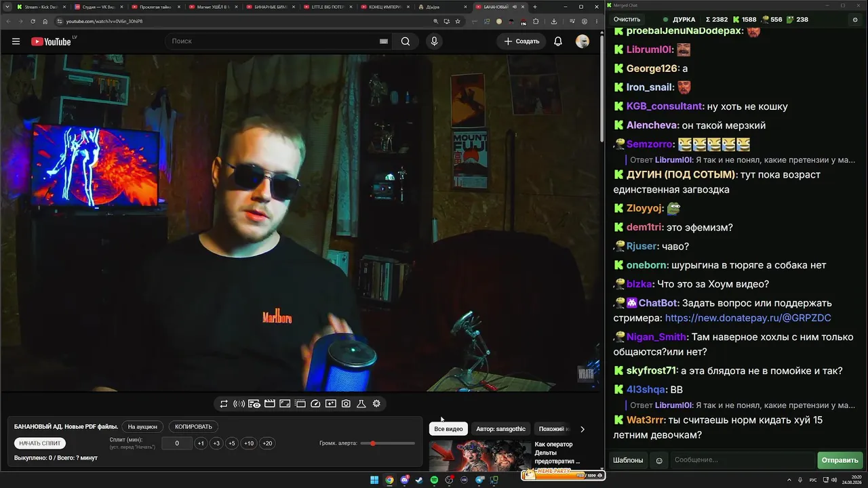The image size is (868, 488).
Task: Click the На аукцион button
Action: click(x=142, y=427)
